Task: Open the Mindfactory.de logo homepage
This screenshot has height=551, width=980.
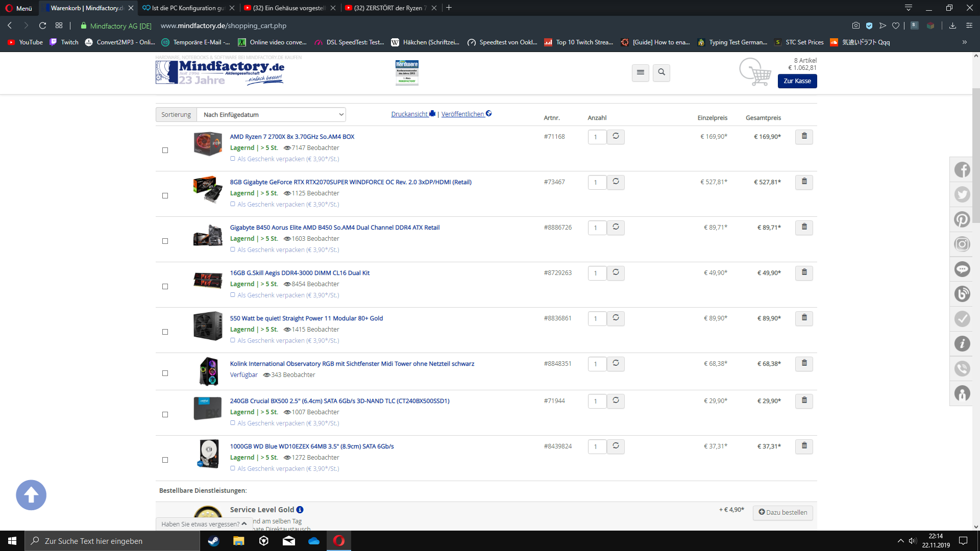Action: [x=220, y=72]
